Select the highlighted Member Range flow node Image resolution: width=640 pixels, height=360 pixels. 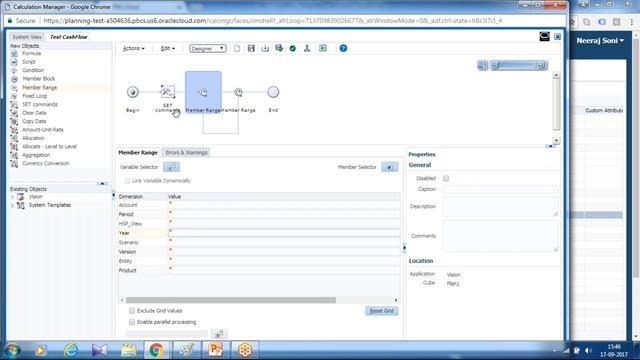(203, 92)
